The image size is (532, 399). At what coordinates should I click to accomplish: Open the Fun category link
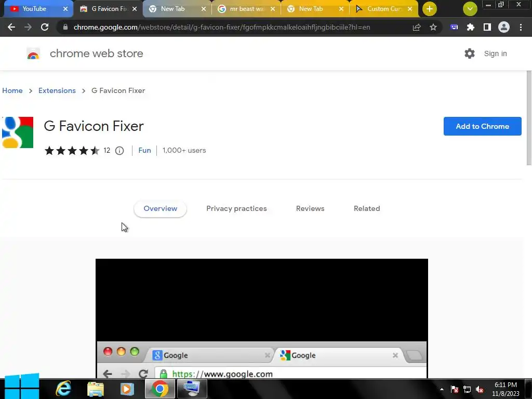tap(144, 150)
